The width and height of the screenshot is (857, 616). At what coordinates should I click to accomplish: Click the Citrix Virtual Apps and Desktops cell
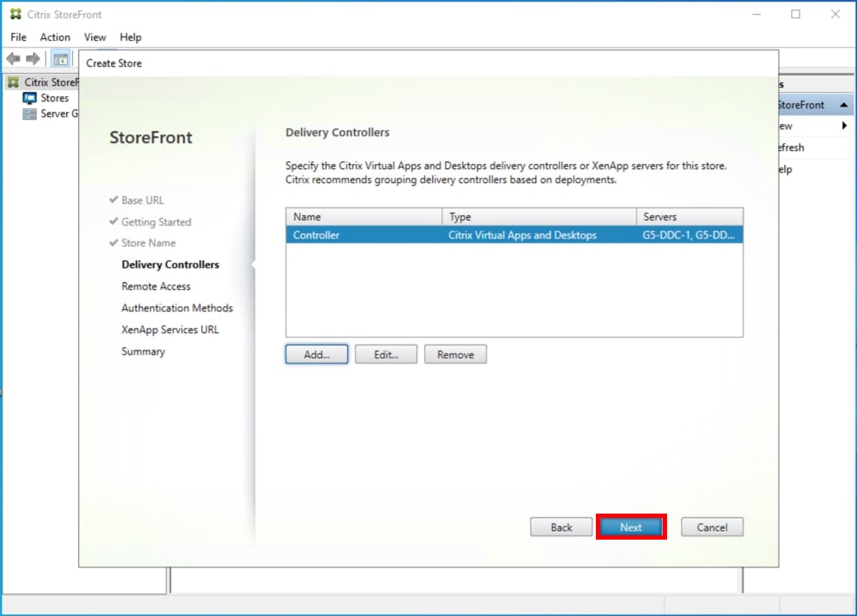click(522, 235)
